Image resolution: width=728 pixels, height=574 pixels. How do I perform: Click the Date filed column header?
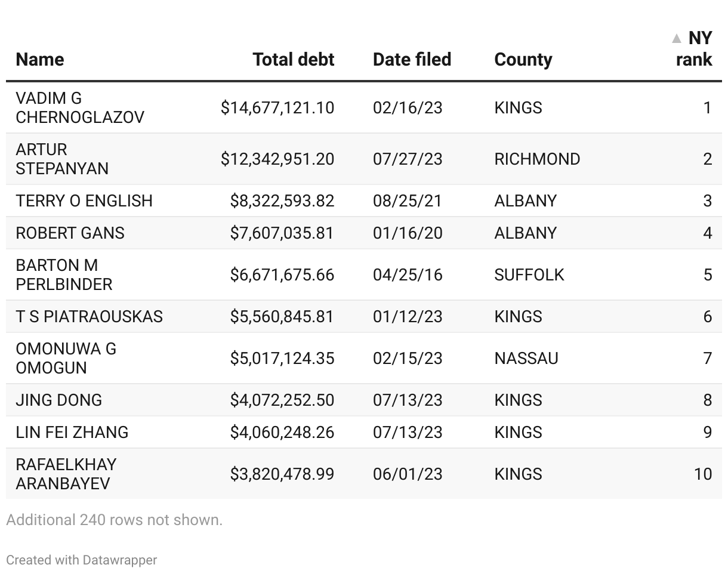coord(412,60)
